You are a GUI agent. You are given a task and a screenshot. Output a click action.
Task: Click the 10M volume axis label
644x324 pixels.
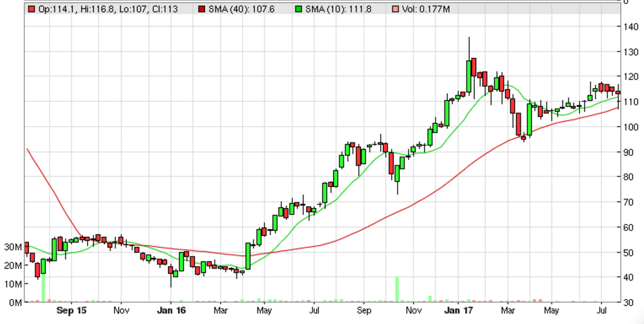tap(13, 284)
